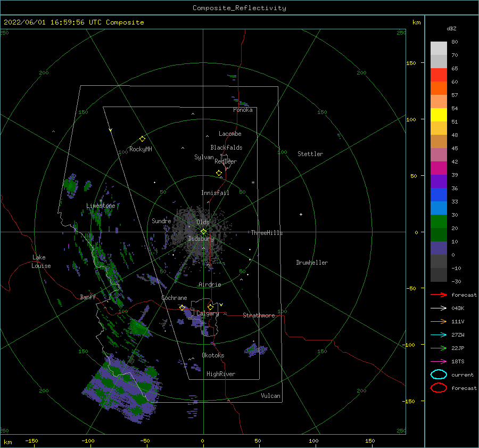Click the RedDeer city label

[226, 161]
